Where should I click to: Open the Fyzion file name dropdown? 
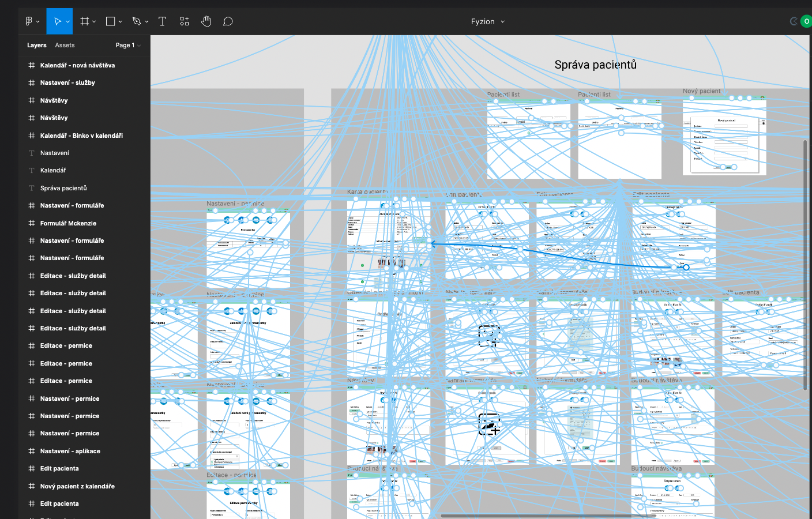pos(487,21)
